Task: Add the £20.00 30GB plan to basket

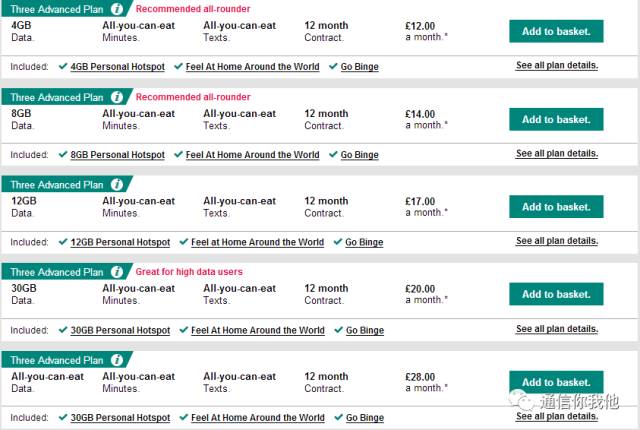Action: 556,294
